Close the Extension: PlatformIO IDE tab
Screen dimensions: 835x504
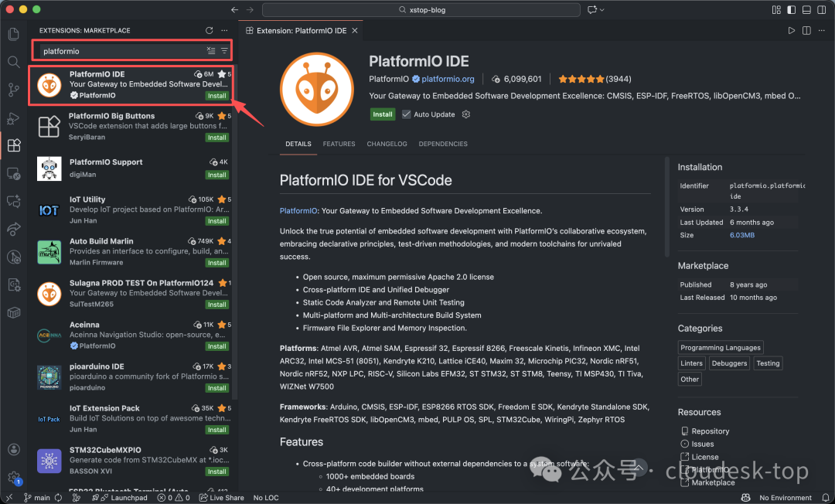click(355, 31)
